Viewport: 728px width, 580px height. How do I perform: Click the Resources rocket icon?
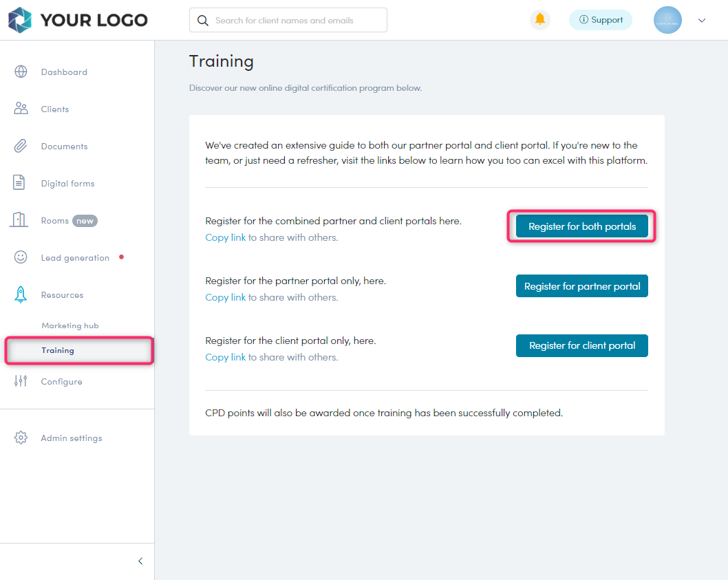21,294
